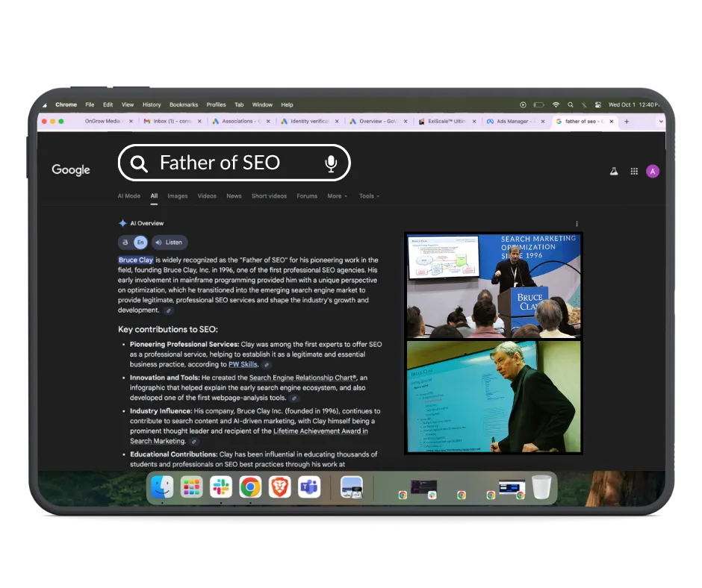Open Search Engine Relationship Chart link
Viewport: 702px width, 588px height.
pyautogui.click(x=302, y=378)
